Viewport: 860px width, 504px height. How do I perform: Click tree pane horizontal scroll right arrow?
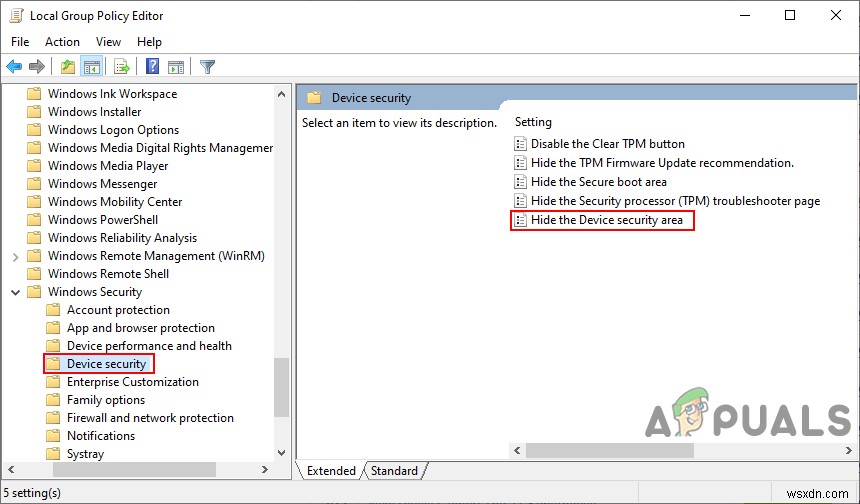265,469
